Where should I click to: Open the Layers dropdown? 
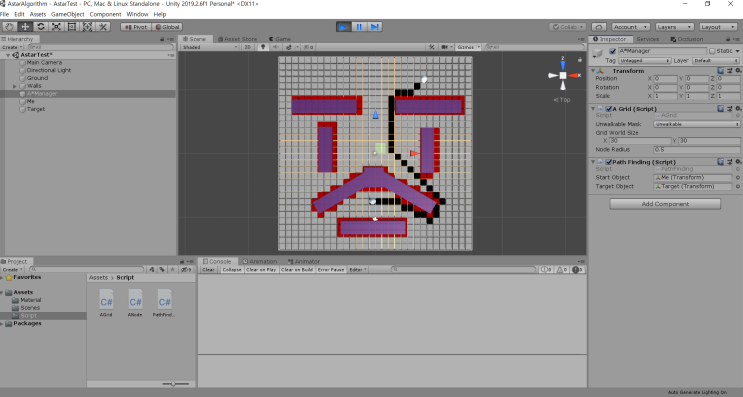(x=675, y=27)
